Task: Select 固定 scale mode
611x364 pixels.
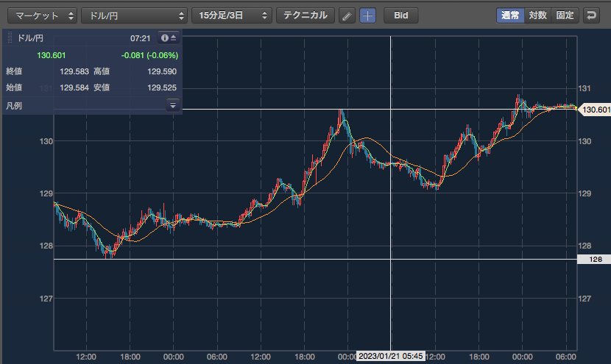Action: pyautogui.click(x=565, y=15)
